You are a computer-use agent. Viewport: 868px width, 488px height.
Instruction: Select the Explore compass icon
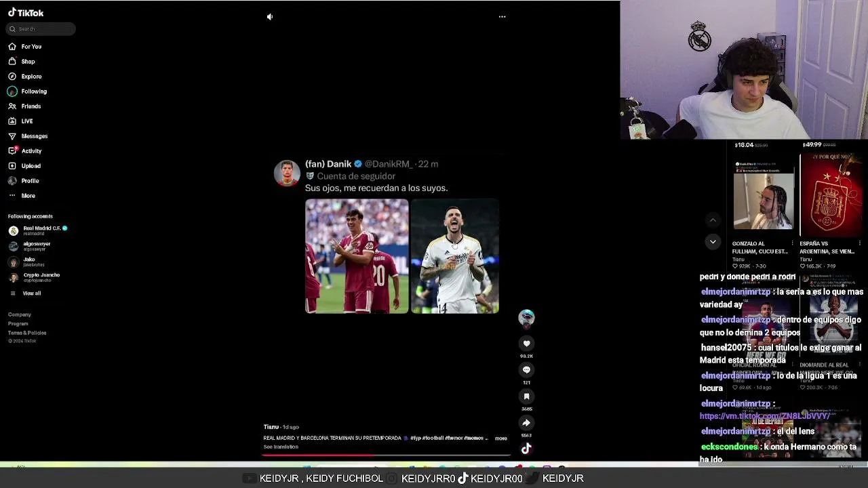pos(12,77)
